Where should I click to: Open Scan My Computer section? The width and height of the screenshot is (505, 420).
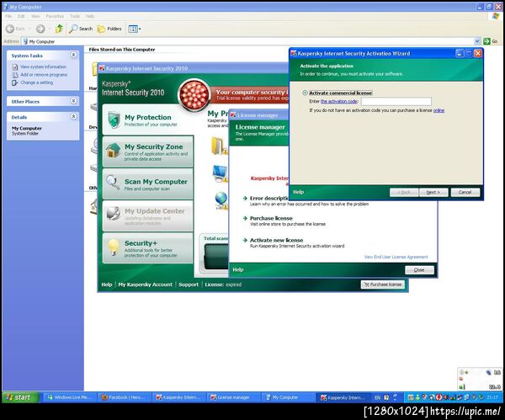click(148, 184)
